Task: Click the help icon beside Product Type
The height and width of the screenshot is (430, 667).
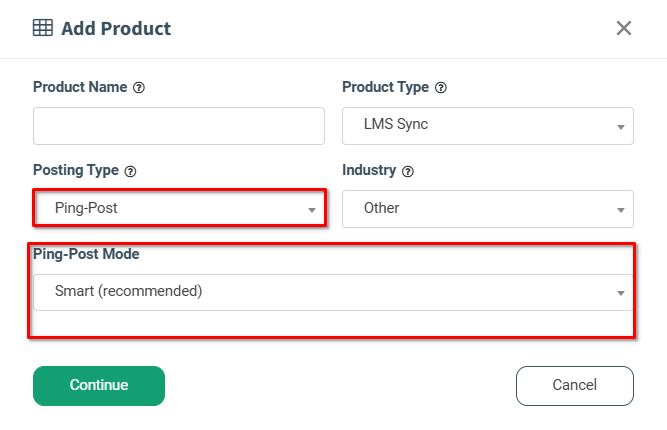Action: point(441,88)
